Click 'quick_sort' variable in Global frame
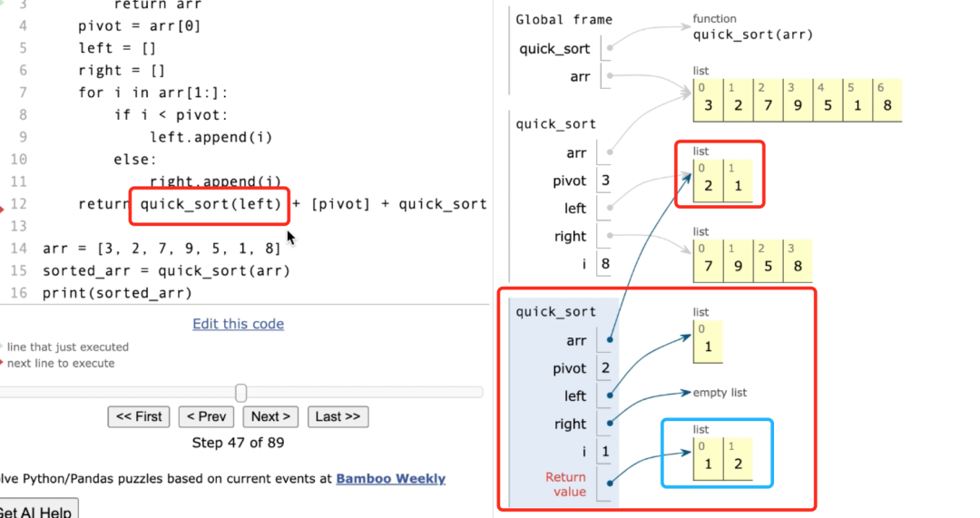This screenshot has width=980, height=518. (554, 49)
